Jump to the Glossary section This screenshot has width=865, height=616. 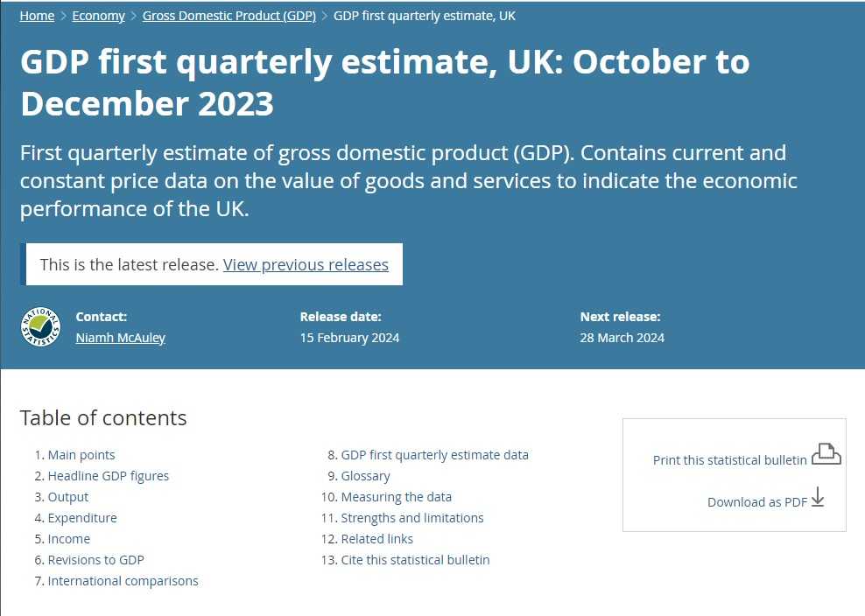[365, 476]
